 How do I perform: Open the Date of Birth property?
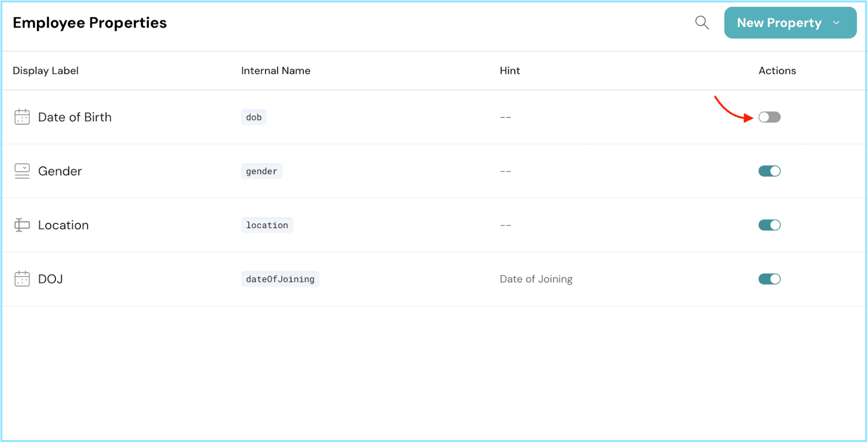(x=75, y=117)
